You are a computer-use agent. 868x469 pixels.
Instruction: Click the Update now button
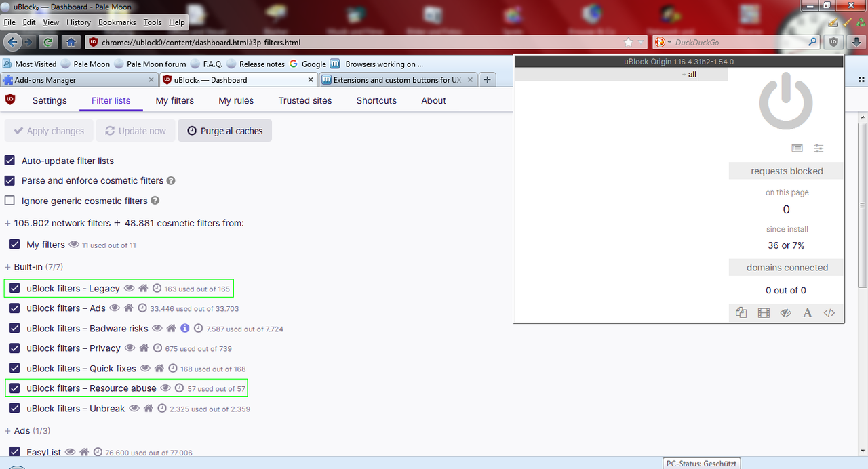[x=135, y=131]
